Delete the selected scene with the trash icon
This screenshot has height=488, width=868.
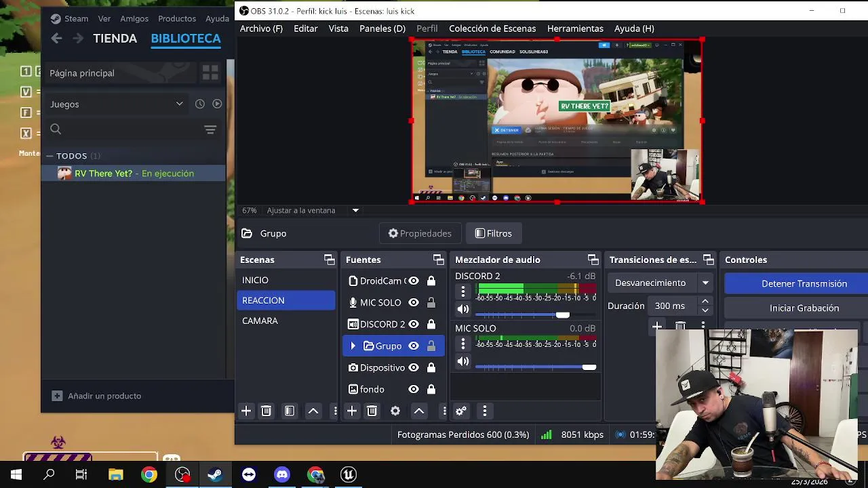tap(267, 411)
